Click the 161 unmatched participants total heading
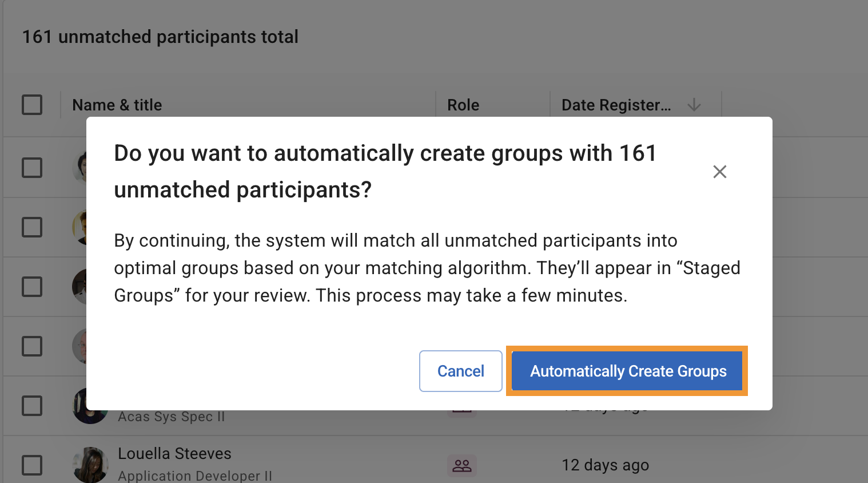This screenshot has width=868, height=483. click(x=160, y=36)
